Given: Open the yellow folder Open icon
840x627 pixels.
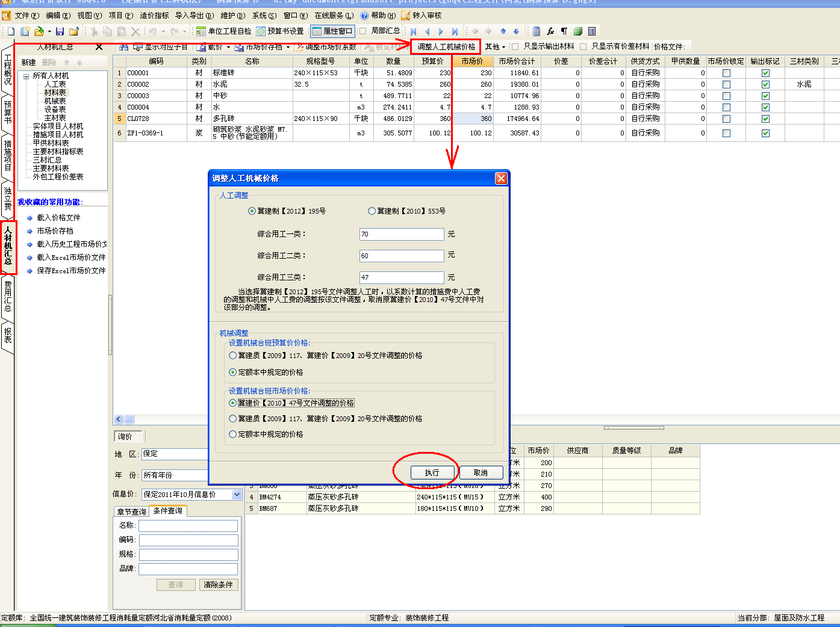Looking at the screenshot, I should click(x=39, y=31).
